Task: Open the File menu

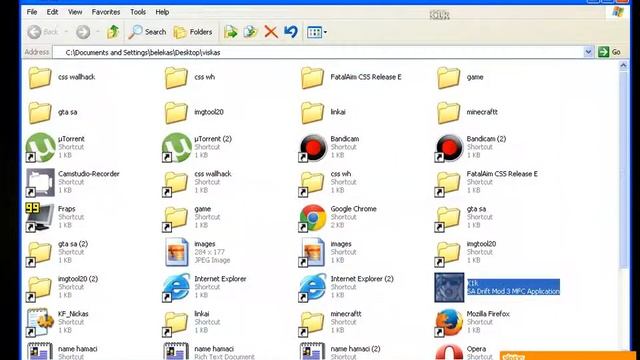Action: pos(32,12)
